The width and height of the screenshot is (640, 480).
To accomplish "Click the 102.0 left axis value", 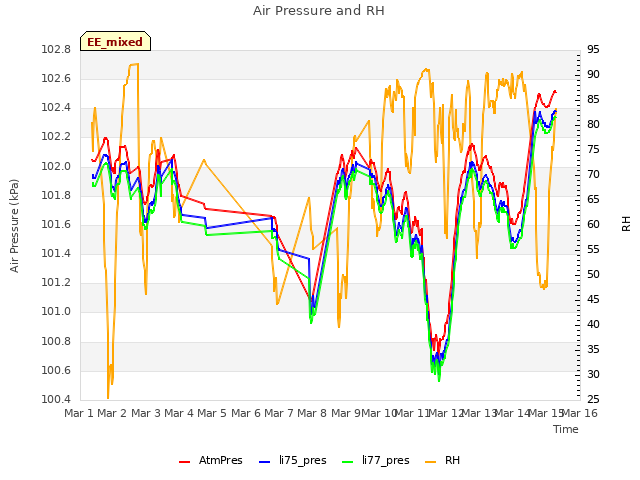I will pyautogui.click(x=56, y=166).
